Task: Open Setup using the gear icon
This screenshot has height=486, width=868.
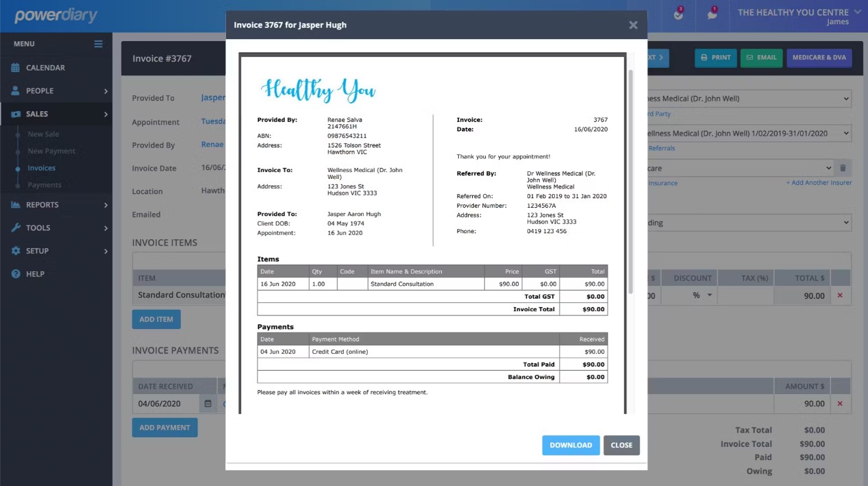Action: tap(15, 251)
